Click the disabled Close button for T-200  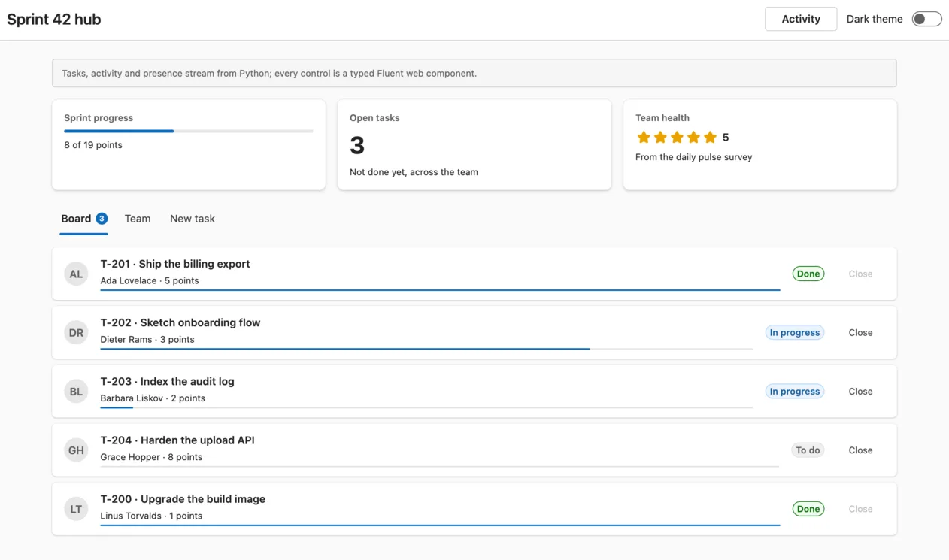tap(860, 509)
